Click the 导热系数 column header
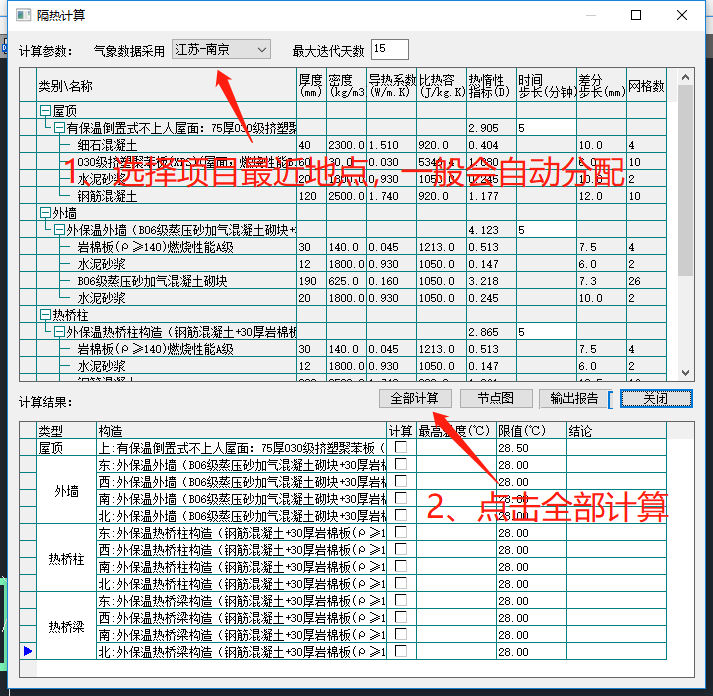 pos(392,85)
